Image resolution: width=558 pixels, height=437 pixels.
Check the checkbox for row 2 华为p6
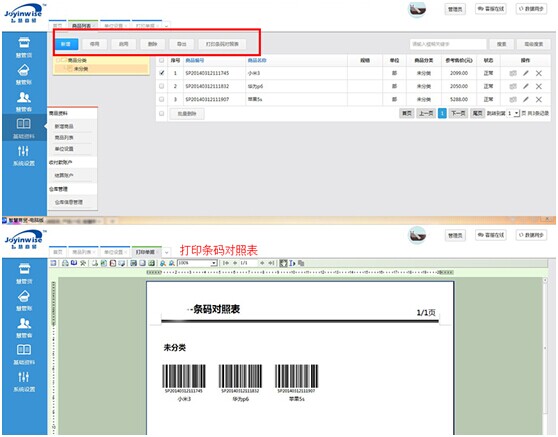[162, 86]
